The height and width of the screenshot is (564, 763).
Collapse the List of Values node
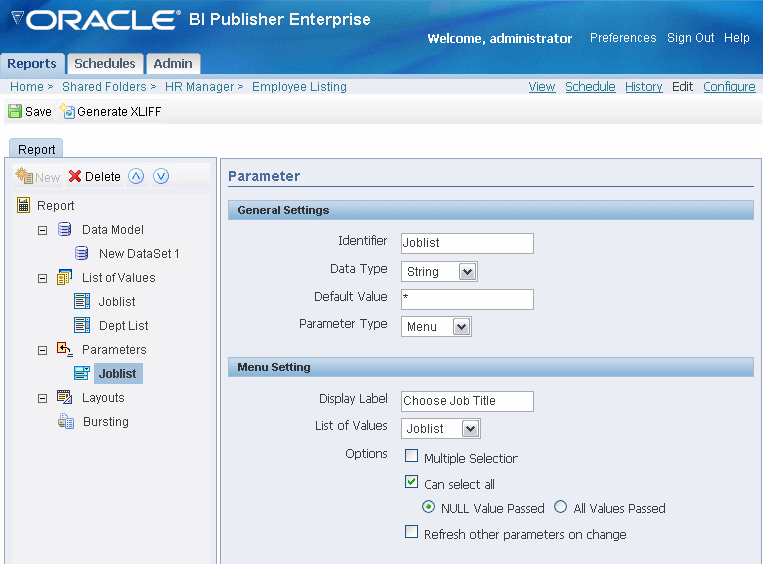42,278
